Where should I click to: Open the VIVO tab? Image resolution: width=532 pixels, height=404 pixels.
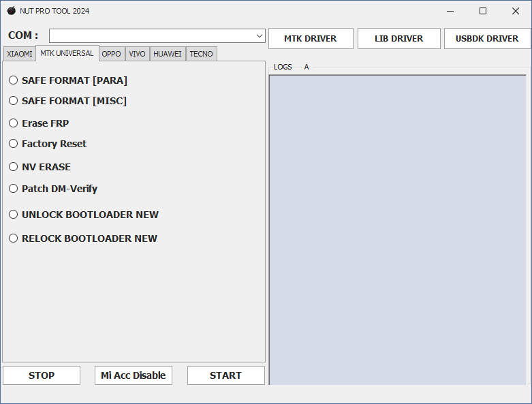[x=137, y=54]
